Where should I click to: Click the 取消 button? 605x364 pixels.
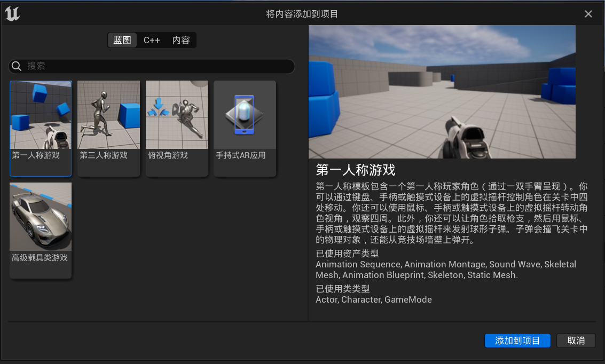pos(576,341)
